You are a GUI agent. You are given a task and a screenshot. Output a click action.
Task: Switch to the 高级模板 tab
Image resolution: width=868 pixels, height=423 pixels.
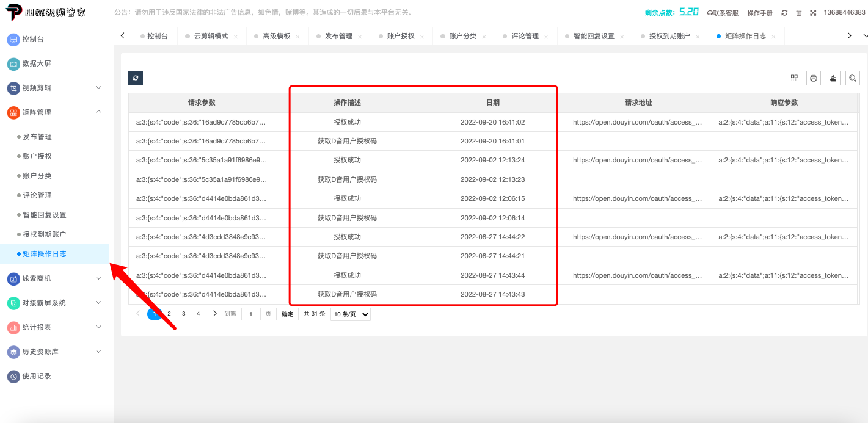click(x=277, y=36)
